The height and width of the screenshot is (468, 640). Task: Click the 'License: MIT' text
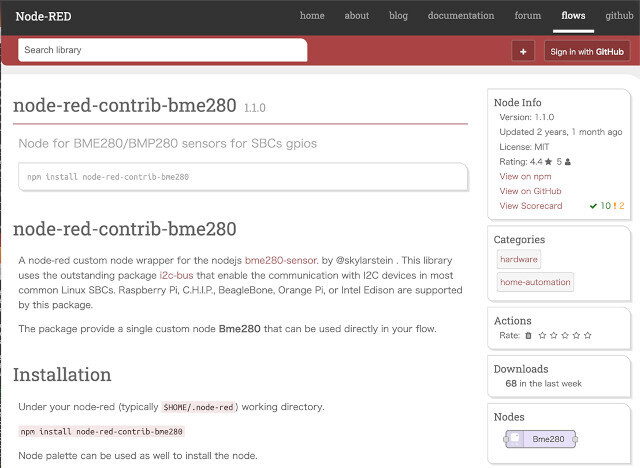pyautogui.click(x=524, y=147)
